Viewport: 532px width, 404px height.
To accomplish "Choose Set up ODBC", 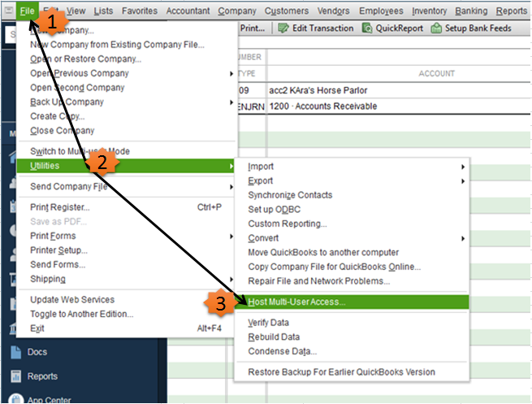I will 275,210.
